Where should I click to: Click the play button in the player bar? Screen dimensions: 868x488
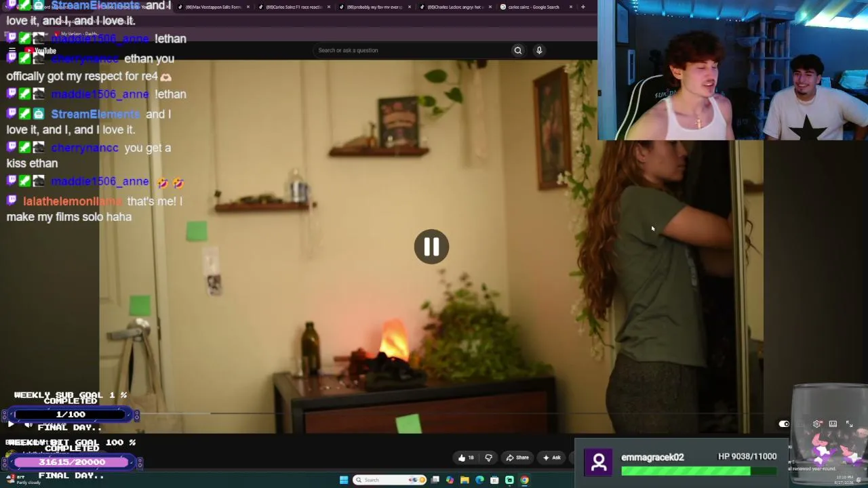[x=11, y=424]
